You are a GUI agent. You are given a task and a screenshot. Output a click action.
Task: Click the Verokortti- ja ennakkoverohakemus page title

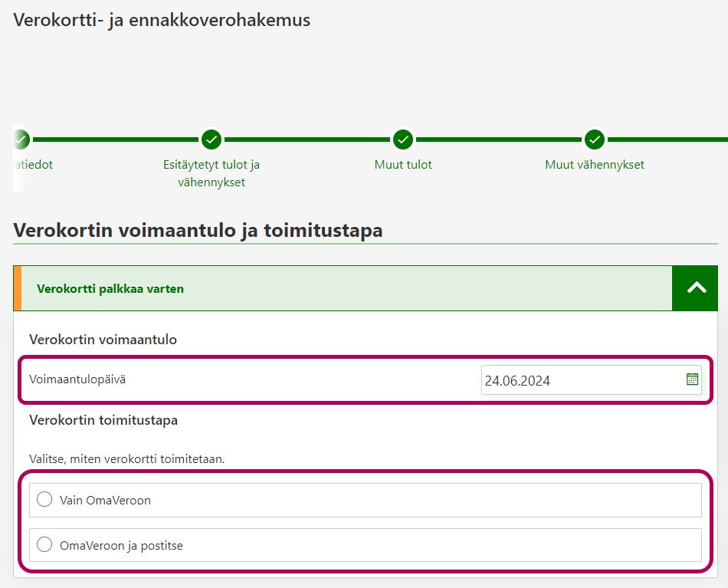pos(162,21)
